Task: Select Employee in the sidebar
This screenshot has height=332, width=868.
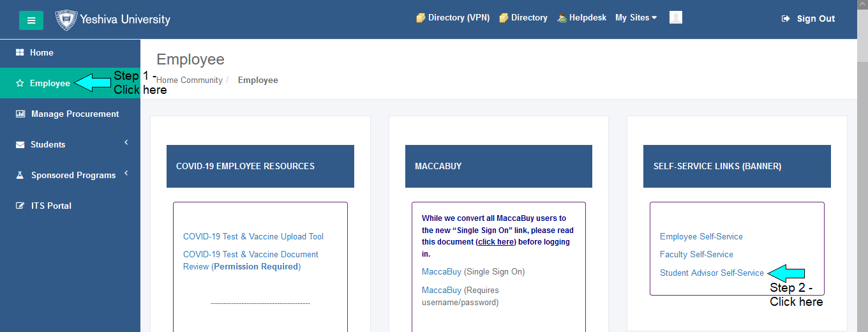Action: [70, 83]
